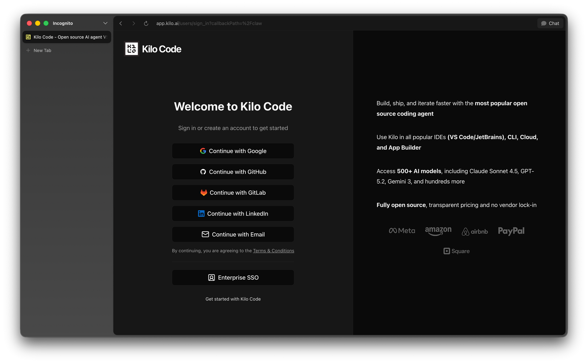588x364 pixels.
Task: Select the Kilo Code browser tab
Action: [x=67, y=37]
